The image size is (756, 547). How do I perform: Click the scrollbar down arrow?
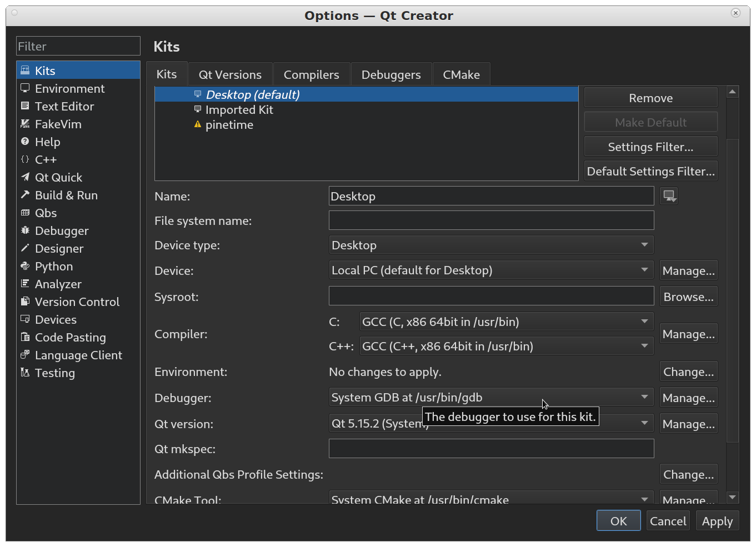point(733,498)
